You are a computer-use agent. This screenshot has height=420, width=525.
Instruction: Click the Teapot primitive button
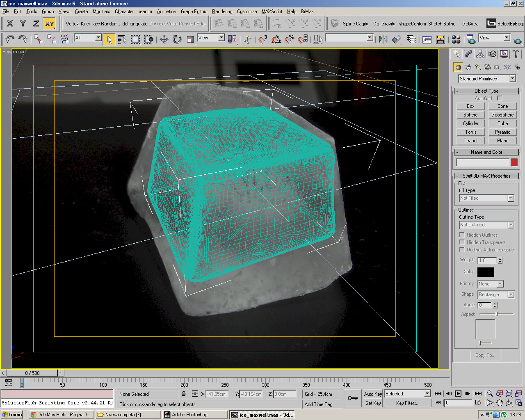470,141
